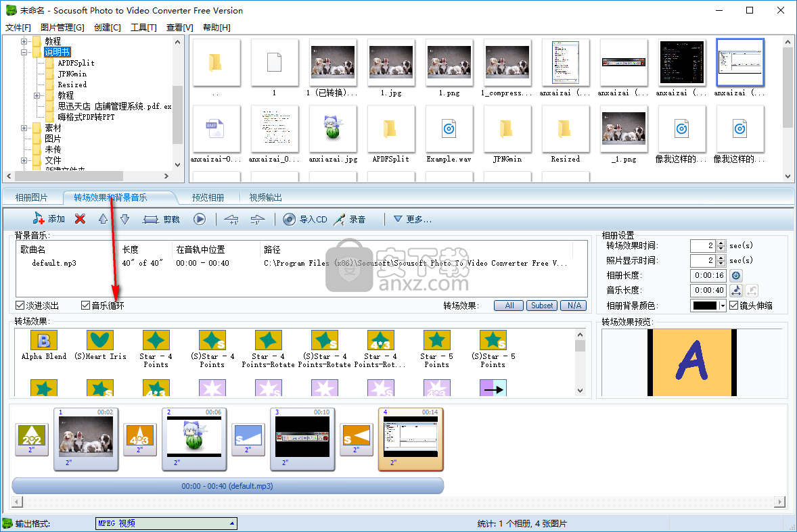Expand the 素材 tree node
This screenshot has width=797, height=532.
[24, 128]
